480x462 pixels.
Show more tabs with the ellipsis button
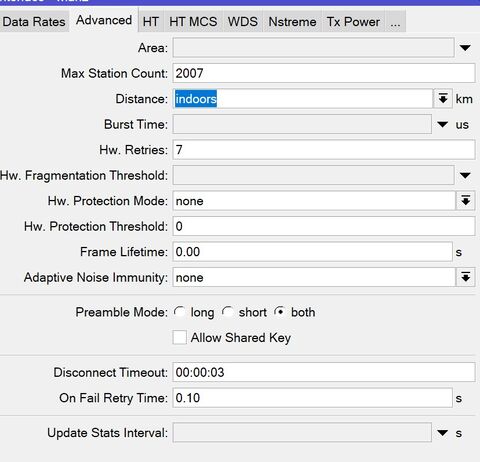pyautogui.click(x=395, y=22)
